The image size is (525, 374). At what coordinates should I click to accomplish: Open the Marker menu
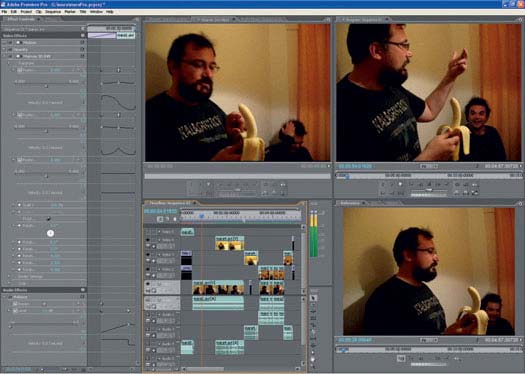tap(70, 12)
